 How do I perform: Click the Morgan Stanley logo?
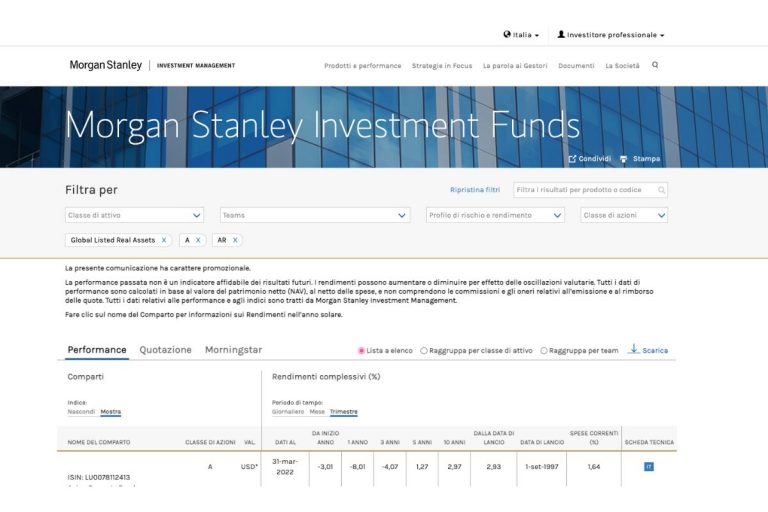tap(105, 65)
